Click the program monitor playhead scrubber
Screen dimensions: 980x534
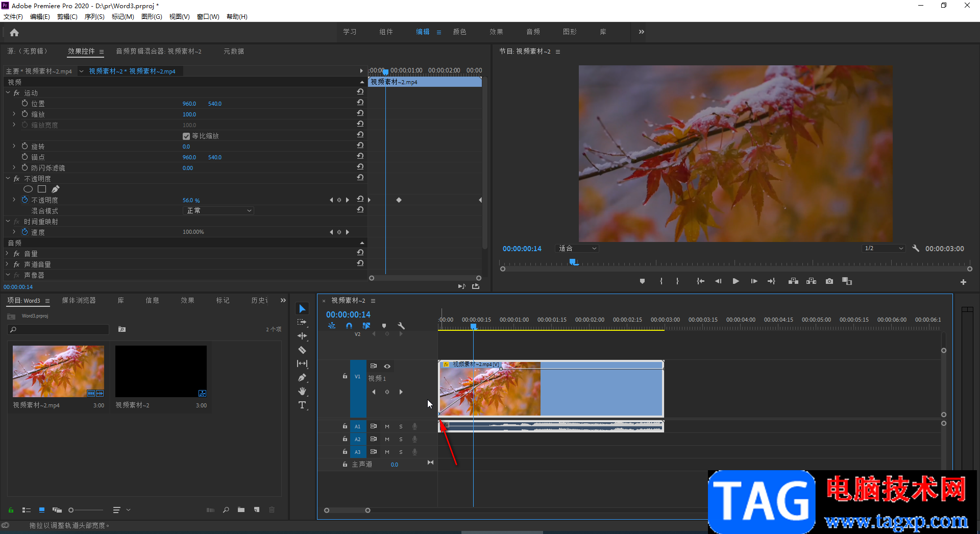574,262
